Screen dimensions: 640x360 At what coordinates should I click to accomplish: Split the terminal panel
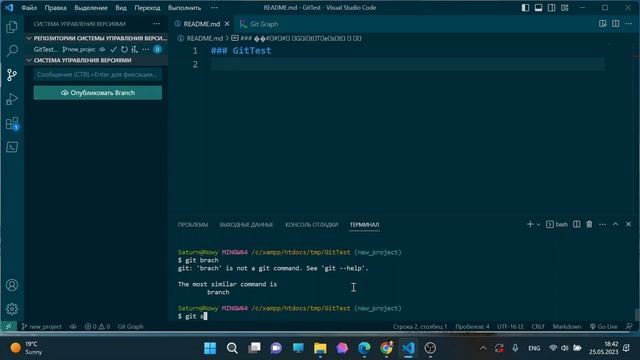(576, 224)
